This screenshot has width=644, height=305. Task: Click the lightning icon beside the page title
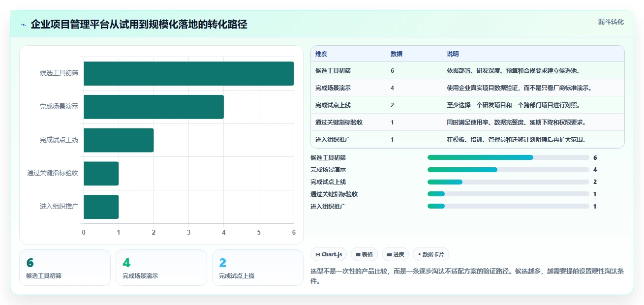(24, 25)
